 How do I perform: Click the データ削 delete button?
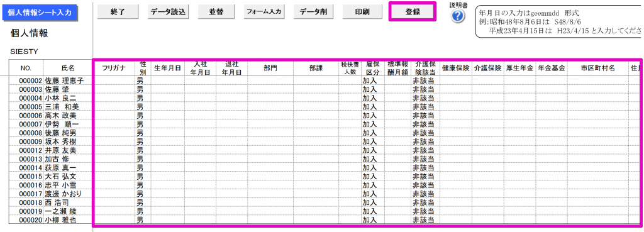click(313, 12)
